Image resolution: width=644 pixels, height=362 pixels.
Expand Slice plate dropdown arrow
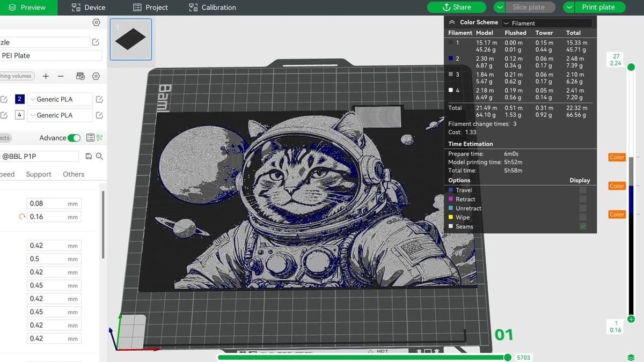pos(500,7)
